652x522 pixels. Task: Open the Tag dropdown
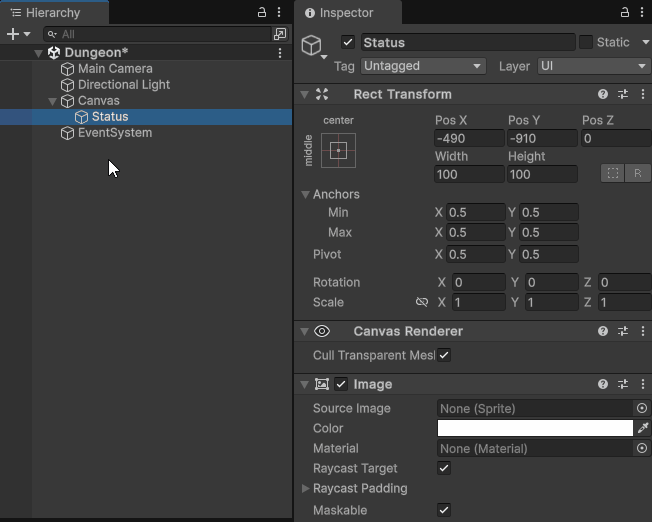[422, 66]
